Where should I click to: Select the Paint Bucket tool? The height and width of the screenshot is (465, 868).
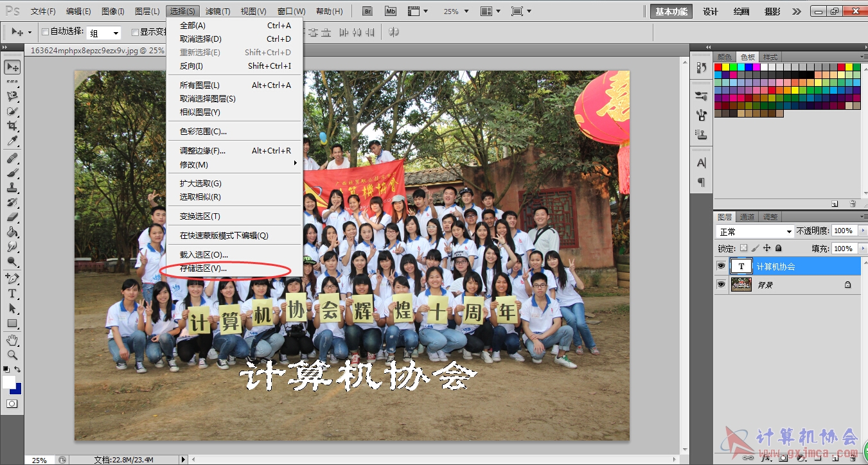(x=12, y=232)
